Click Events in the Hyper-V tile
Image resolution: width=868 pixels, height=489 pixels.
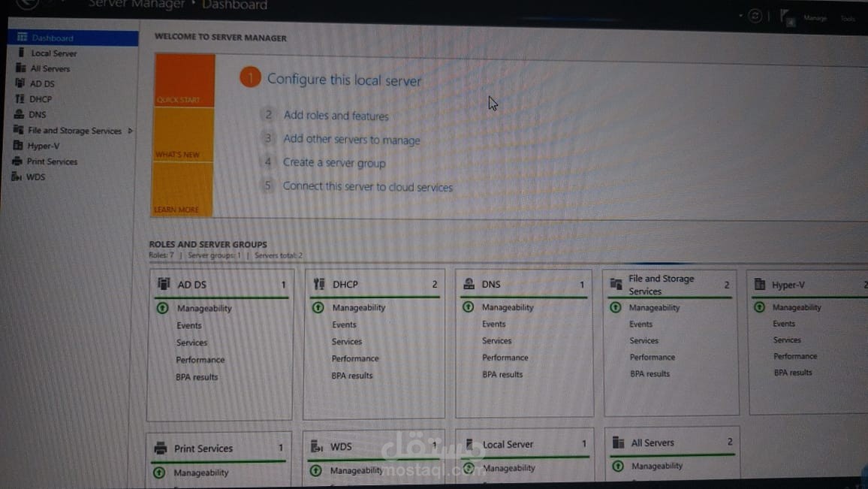tap(784, 324)
